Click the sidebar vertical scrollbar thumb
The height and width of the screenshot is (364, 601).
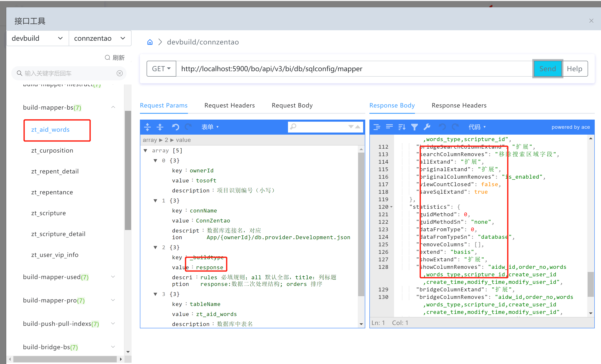tap(128, 171)
